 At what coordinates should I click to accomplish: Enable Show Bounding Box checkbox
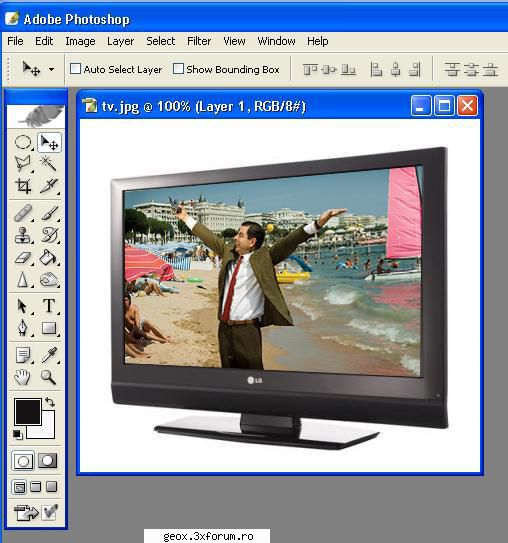178,69
